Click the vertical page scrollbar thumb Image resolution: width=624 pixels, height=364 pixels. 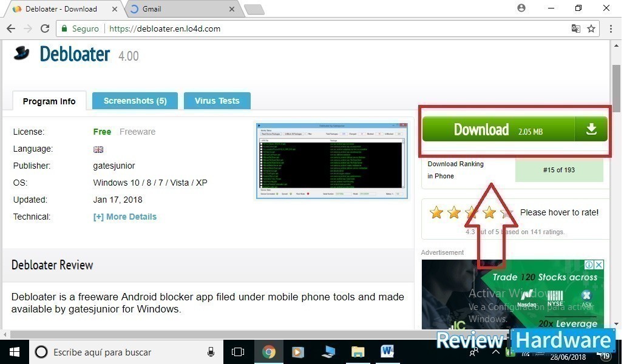pos(617,89)
